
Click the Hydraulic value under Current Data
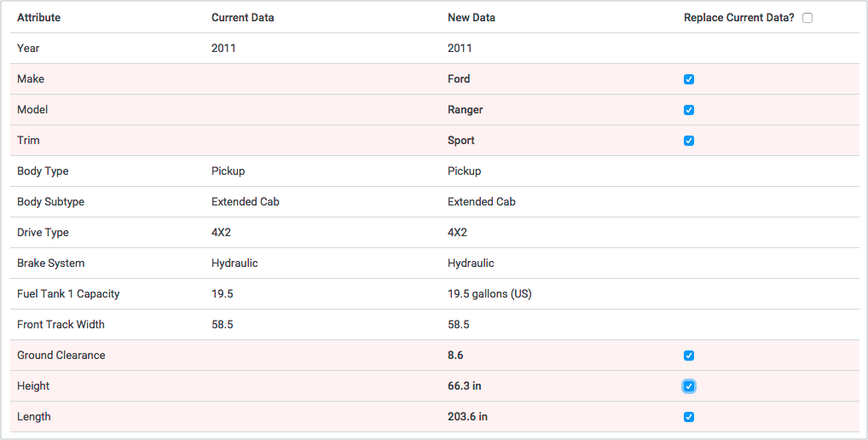(x=234, y=263)
